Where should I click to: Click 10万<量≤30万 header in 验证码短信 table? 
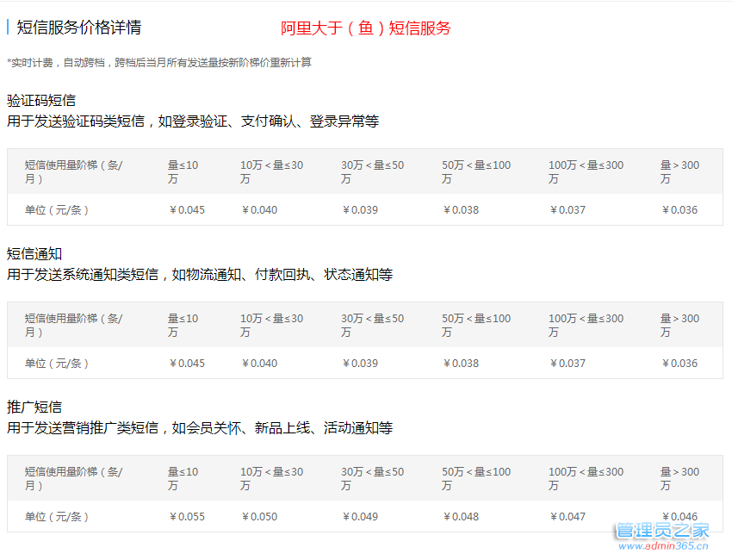pos(271,171)
